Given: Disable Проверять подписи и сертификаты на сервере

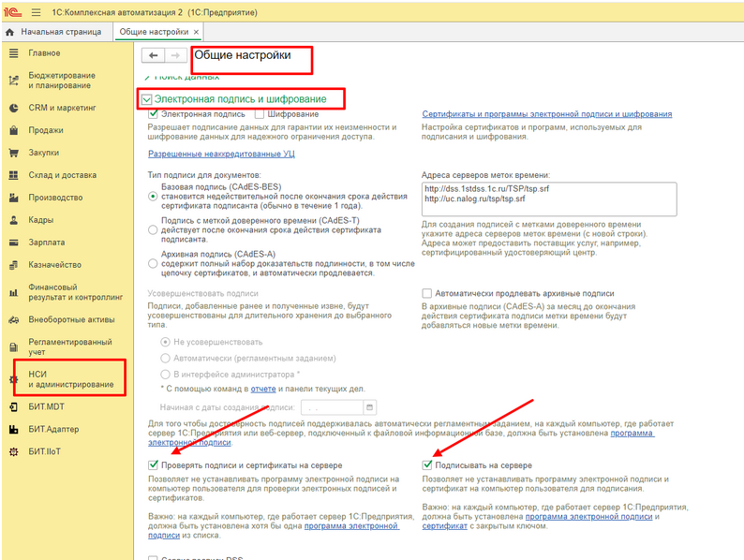Looking at the screenshot, I should (x=154, y=465).
